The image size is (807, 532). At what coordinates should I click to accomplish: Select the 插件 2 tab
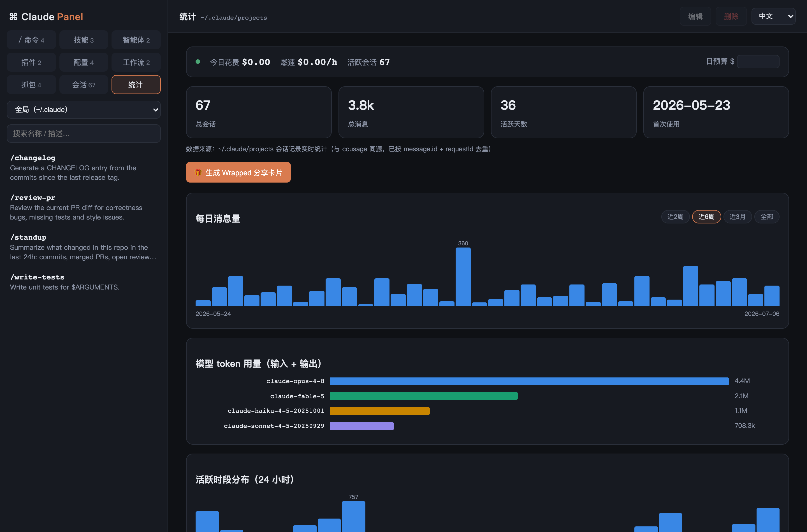(x=31, y=62)
